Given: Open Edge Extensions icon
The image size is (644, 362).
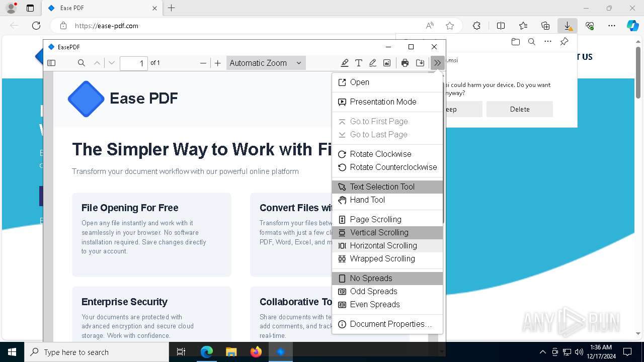Looking at the screenshot, I should 476,26.
